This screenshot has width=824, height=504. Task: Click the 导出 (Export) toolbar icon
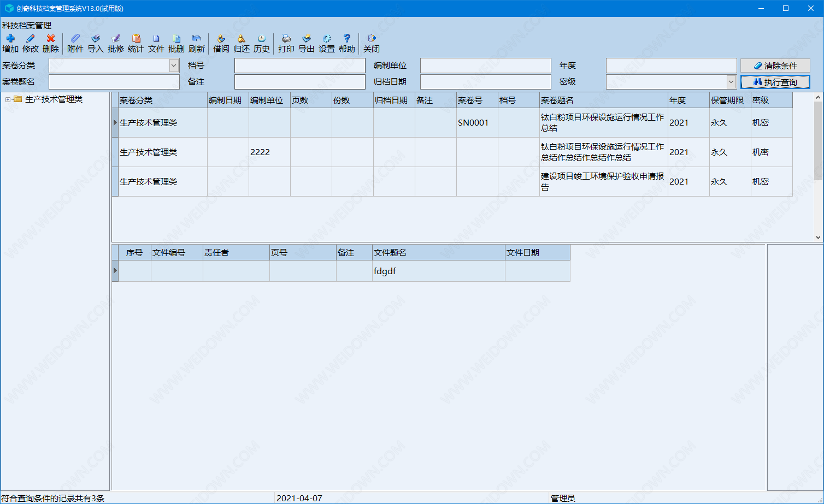tap(307, 43)
